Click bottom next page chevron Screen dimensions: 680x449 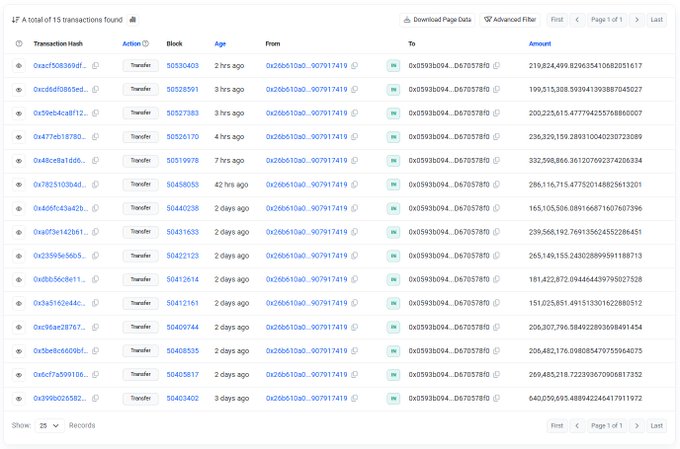click(x=637, y=426)
